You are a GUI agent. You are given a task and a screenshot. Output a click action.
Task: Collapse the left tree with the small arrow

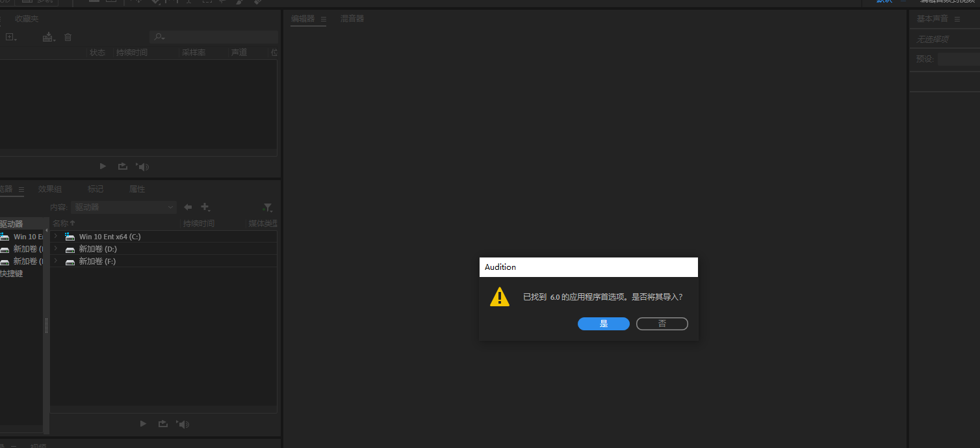click(x=46, y=231)
